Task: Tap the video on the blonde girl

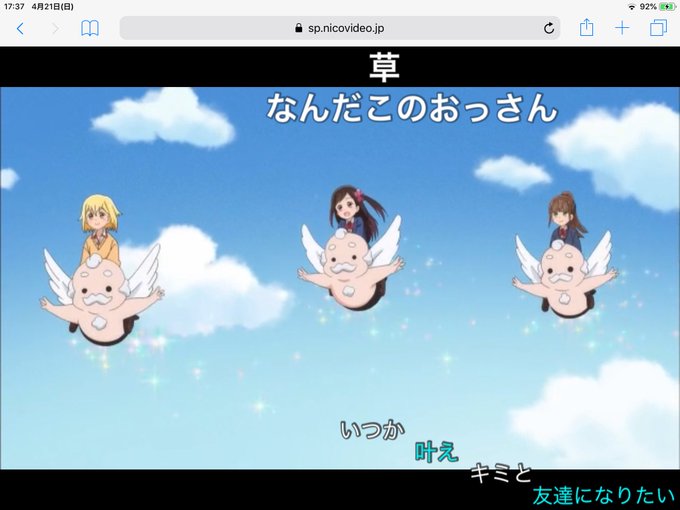Action: (x=100, y=229)
